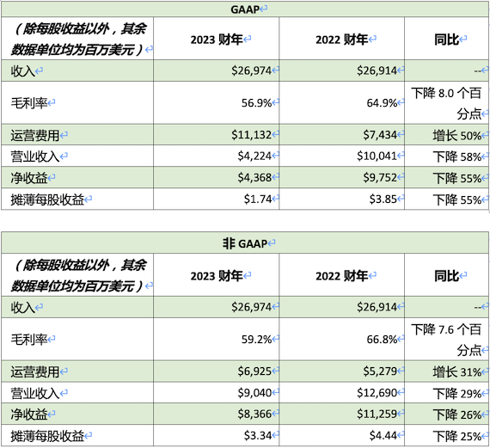490x448 pixels.
Task: Select the GAAP 2022 revenue $26,914 cell
Action: pos(341,71)
